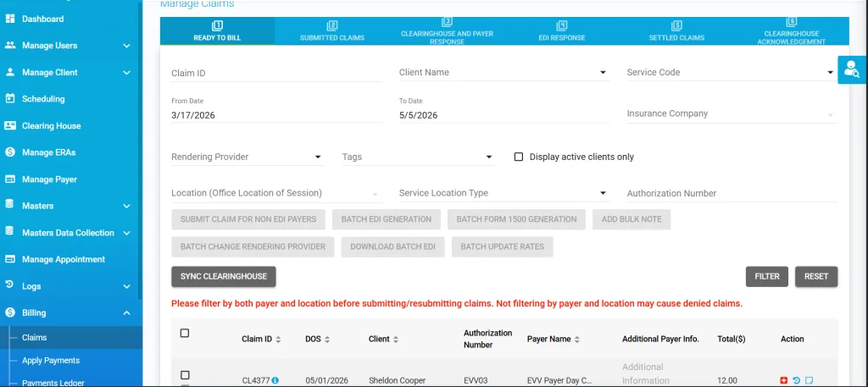868x387 pixels.
Task: Click the note action icon for CL4377
Action: (x=809, y=380)
